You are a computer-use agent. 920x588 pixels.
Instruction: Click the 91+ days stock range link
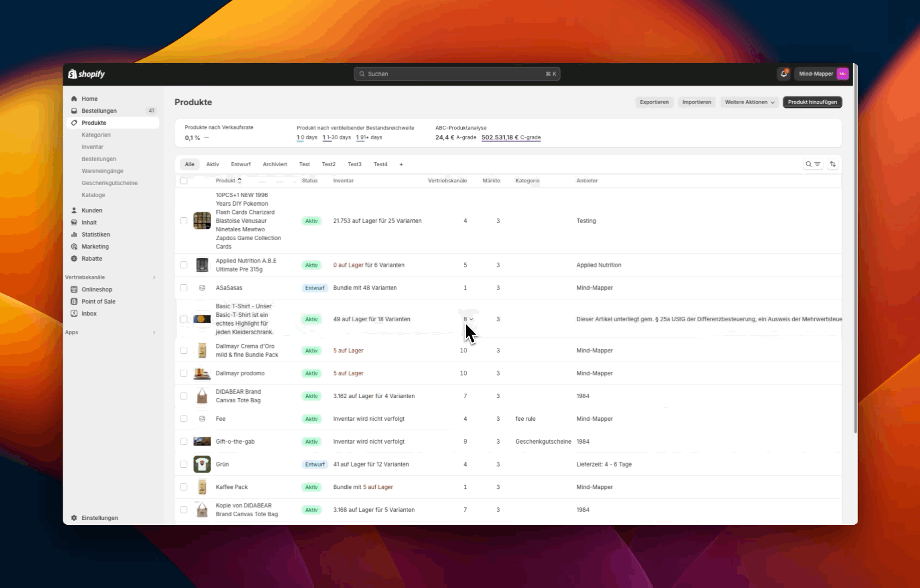[369, 137]
